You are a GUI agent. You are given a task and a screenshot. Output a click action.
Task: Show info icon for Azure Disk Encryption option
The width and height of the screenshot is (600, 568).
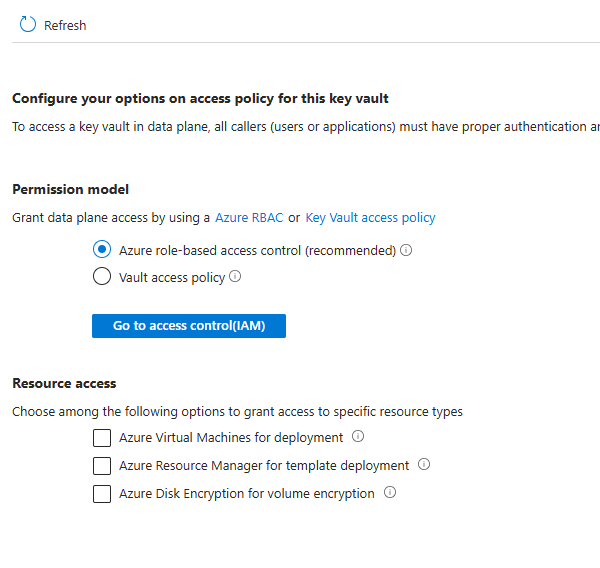(390, 493)
